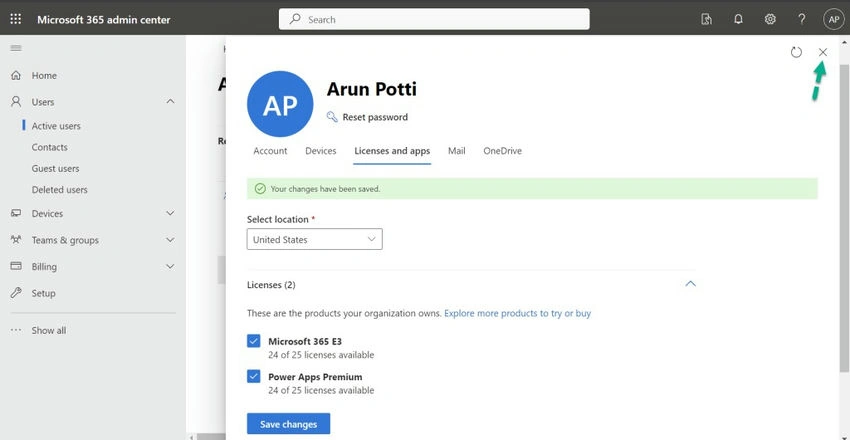Uncheck the Power Apps Premium license
Image resolution: width=850 pixels, height=440 pixels.
tap(254, 376)
